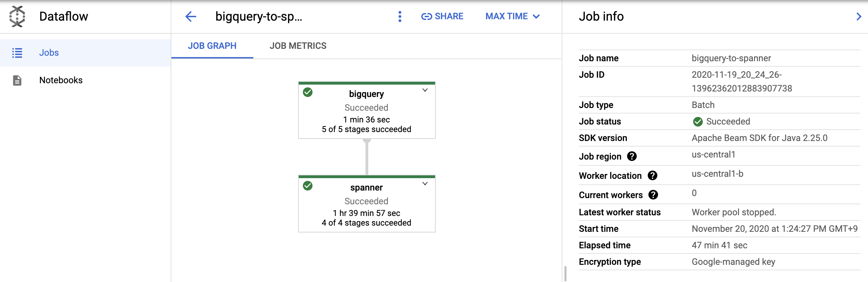Viewport: 868px width, 282px height.
Task: Click the Elapsed time value 47 min 41 sec
Action: pos(720,245)
